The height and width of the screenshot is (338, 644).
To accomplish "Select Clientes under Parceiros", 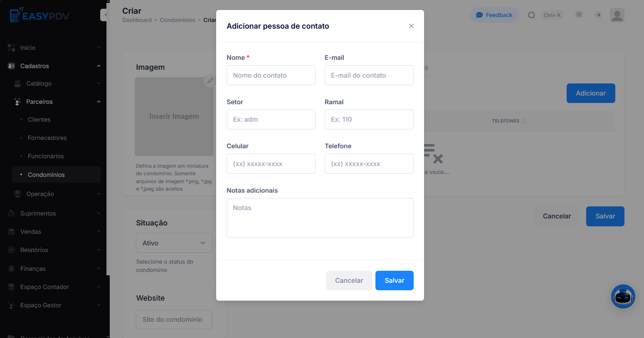I will click(39, 120).
